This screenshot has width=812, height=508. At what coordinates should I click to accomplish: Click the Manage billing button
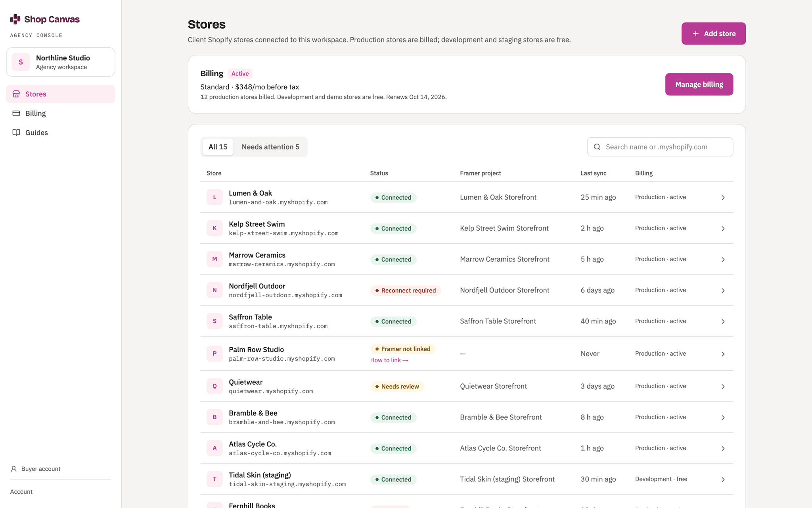click(699, 85)
